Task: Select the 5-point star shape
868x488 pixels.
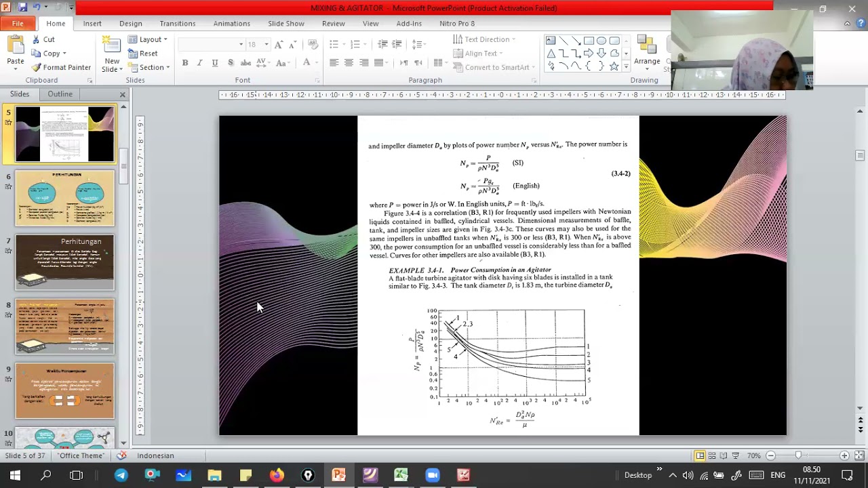Action: click(x=614, y=66)
